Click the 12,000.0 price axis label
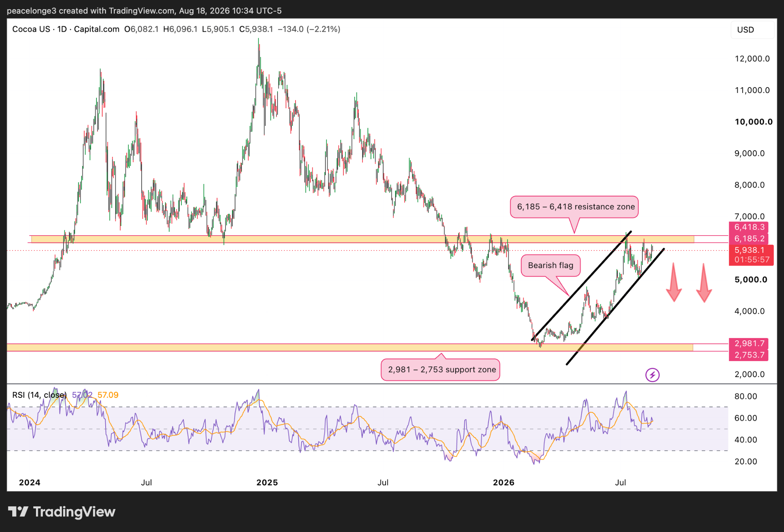Screen dimensions: 784x532 pyautogui.click(x=752, y=59)
